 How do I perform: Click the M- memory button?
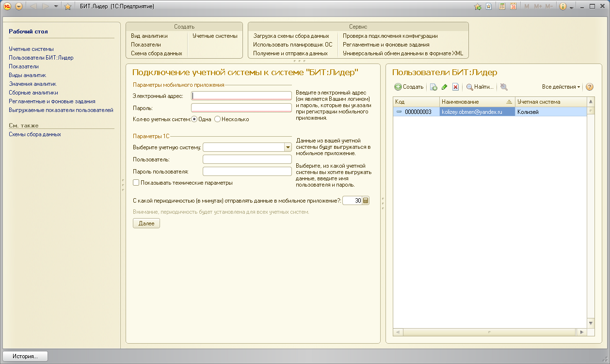[x=549, y=6]
